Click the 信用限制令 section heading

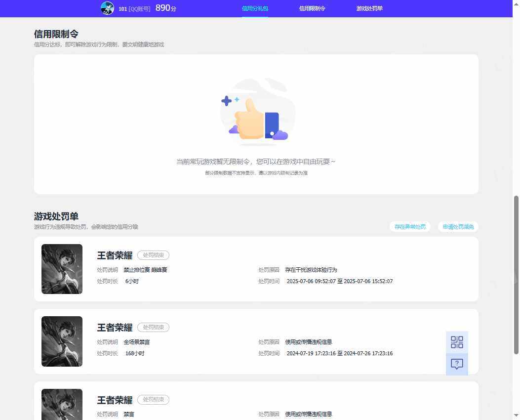(56, 34)
